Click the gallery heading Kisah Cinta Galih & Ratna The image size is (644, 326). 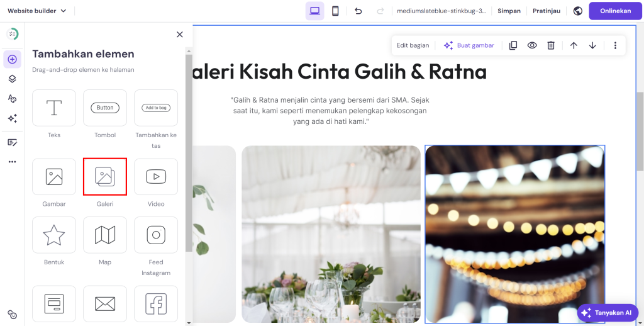click(x=340, y=72)
